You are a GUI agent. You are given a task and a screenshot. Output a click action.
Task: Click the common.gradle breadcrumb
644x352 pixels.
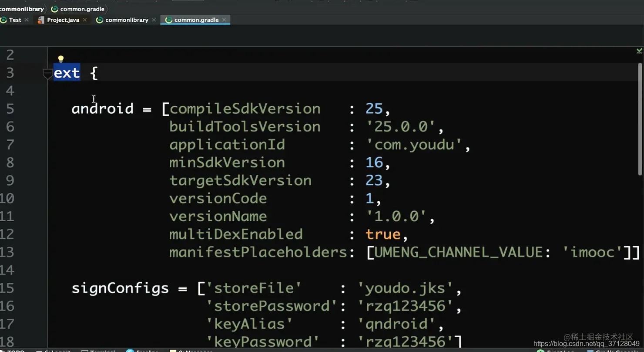point(82,9)
